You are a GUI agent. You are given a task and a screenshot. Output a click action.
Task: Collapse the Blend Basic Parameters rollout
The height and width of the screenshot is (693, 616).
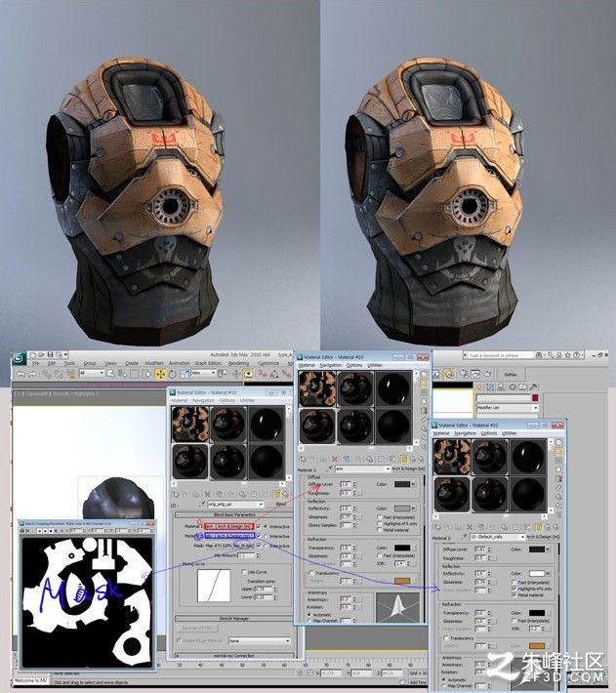coord(234,515)
